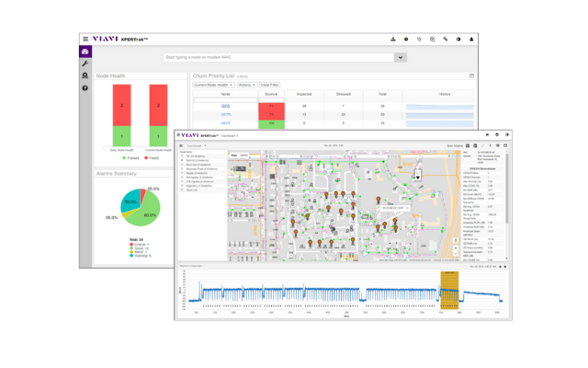Toggle contrast icon in main window top bar

pyautogui.click(x=458, y=39)
